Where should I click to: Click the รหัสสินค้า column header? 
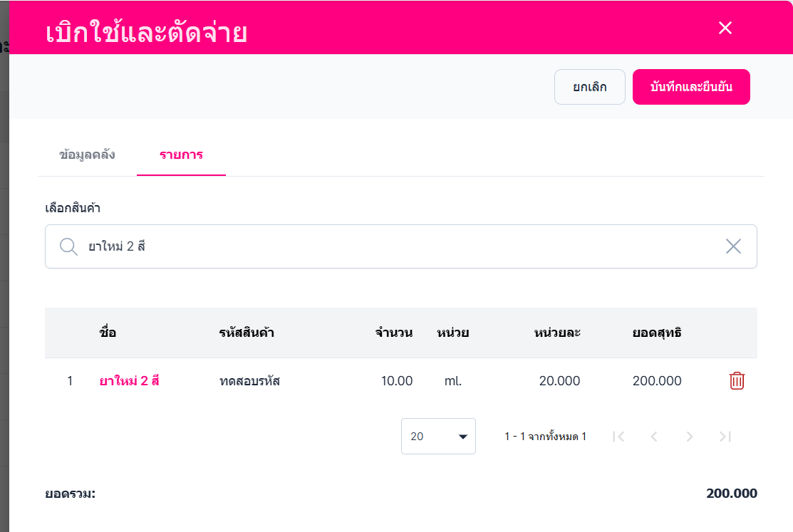pyautogui.click(x=247, y=333)
